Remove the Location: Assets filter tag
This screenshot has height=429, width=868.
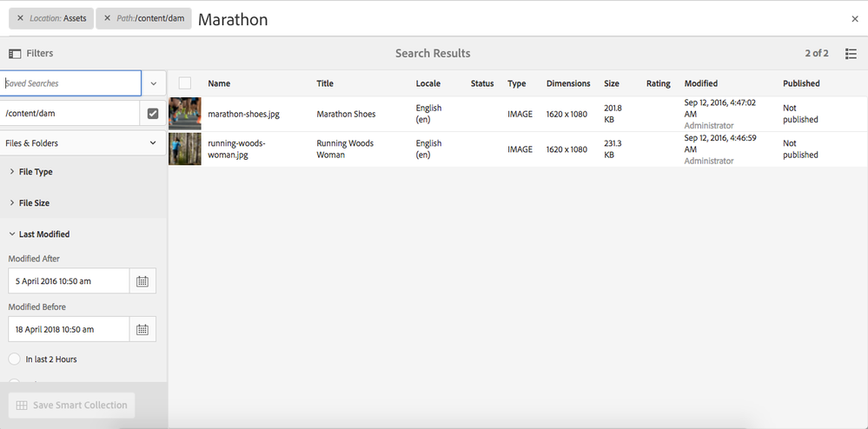20,18
